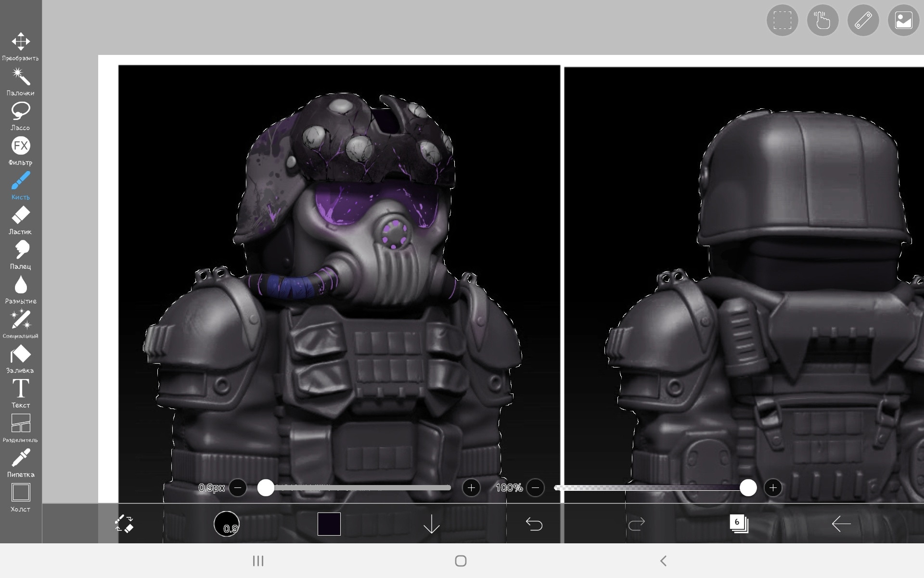The width and height of the screenshot is (924, 578).
Task: Tap the Android back chevron
Action: [x=663, y=561]
